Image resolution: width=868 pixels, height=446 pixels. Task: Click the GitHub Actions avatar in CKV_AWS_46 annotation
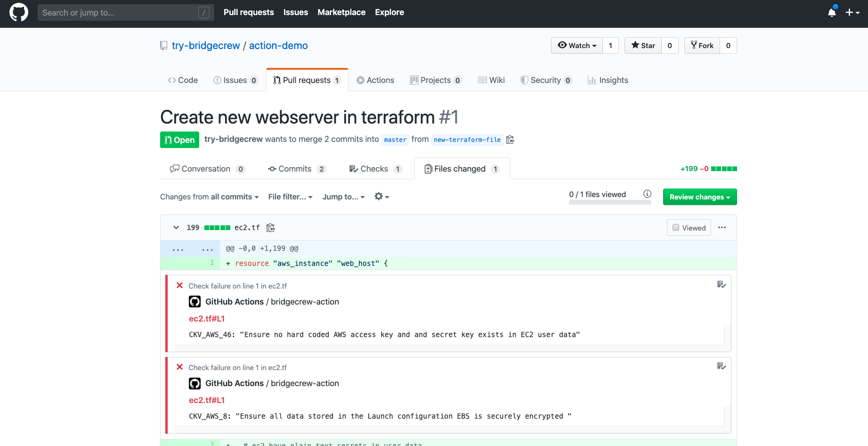click(x=195, y=302)
